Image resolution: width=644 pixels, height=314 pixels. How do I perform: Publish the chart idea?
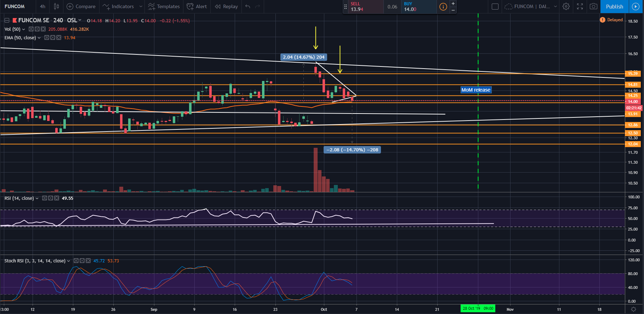615,6
